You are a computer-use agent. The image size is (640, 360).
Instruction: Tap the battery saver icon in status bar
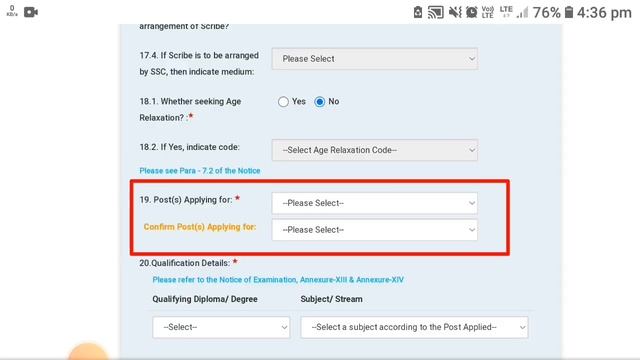pos(418,12)
